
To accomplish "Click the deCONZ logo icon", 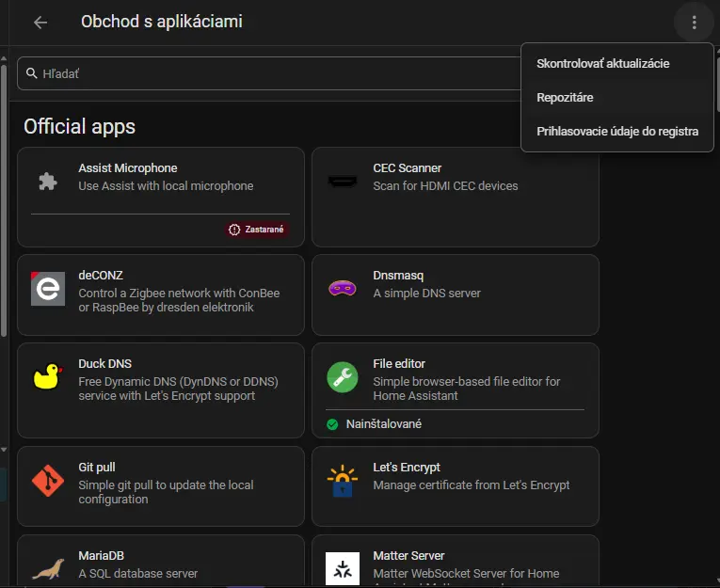I will point(48,289).
